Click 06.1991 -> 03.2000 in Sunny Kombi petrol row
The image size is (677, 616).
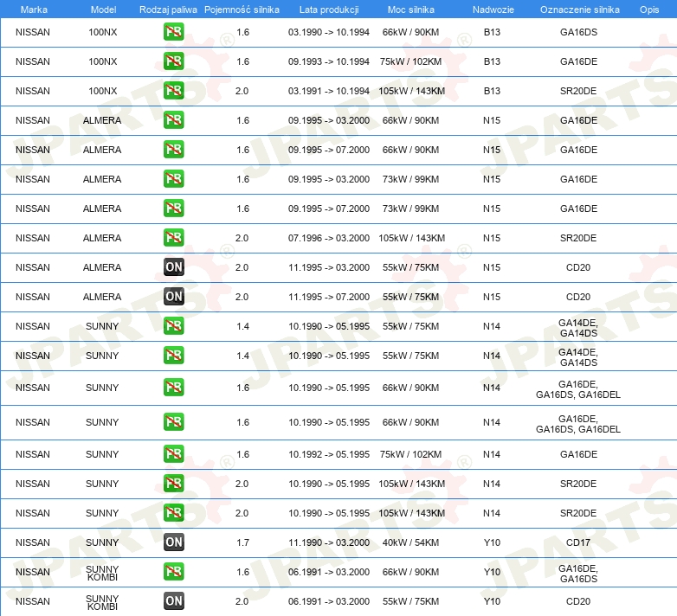tap(329, 572)
